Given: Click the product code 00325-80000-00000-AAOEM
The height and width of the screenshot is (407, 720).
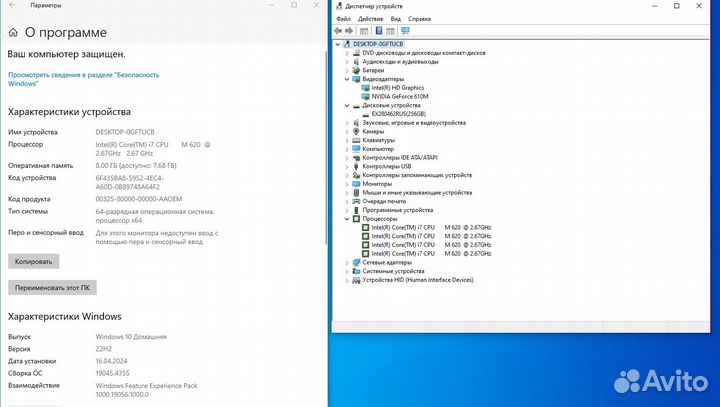Looking at the screenshot, I should [139, 199].
